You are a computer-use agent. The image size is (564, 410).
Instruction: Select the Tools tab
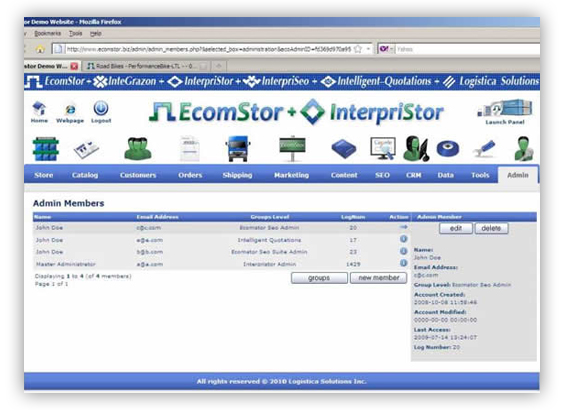click(480, 175)
